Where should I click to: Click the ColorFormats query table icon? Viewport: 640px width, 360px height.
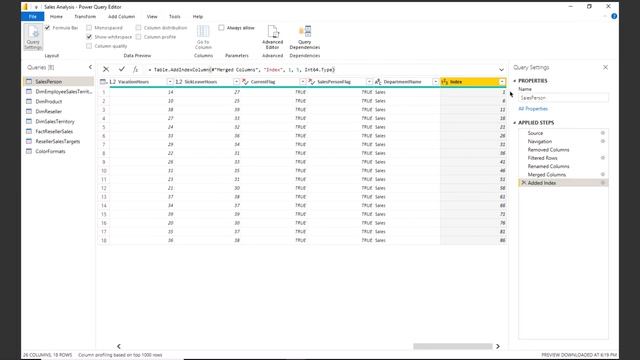coord(29,151)
